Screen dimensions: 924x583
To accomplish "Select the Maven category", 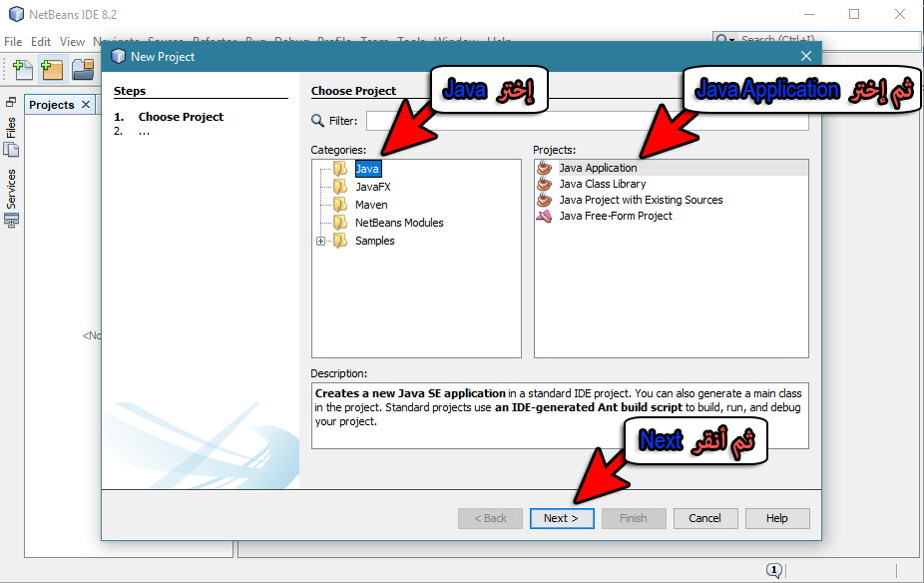I will [x=371, y=205].
